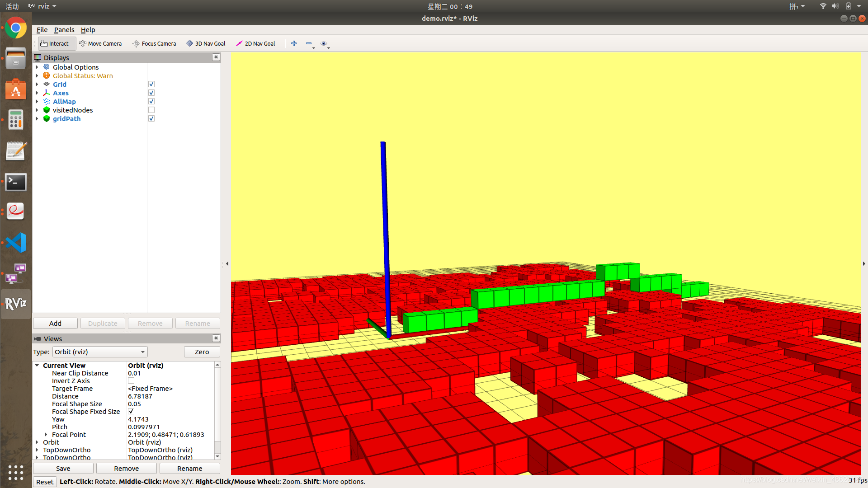Screen dimensions: 868x488
Task: Click the blue plus toolbar icon
Action: [x=294, y=43]
